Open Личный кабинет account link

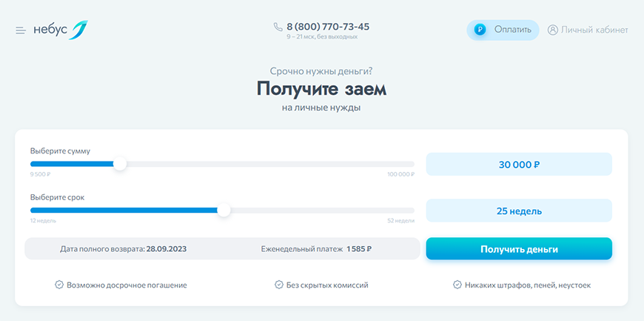[594, 30]
